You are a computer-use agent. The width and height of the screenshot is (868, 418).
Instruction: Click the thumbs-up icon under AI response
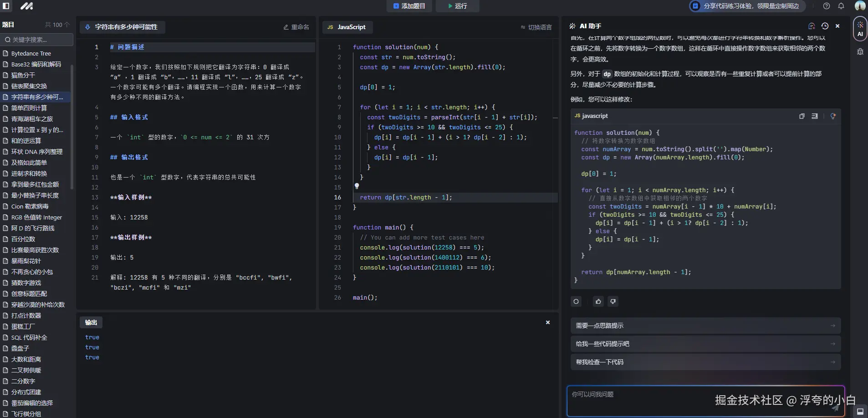598,301
